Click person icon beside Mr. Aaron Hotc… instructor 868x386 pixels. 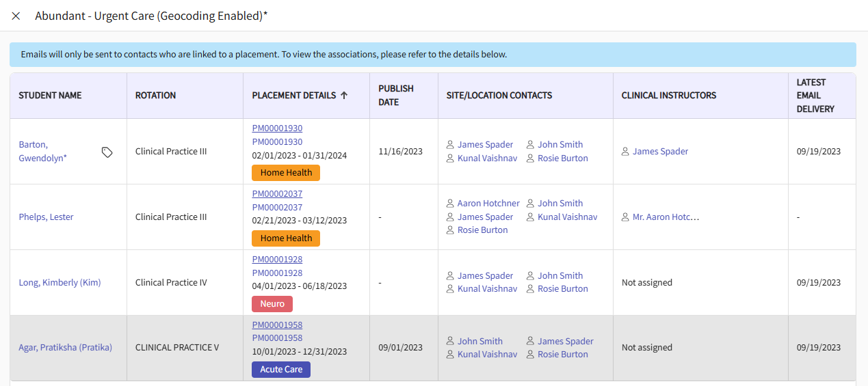[625, 217]
